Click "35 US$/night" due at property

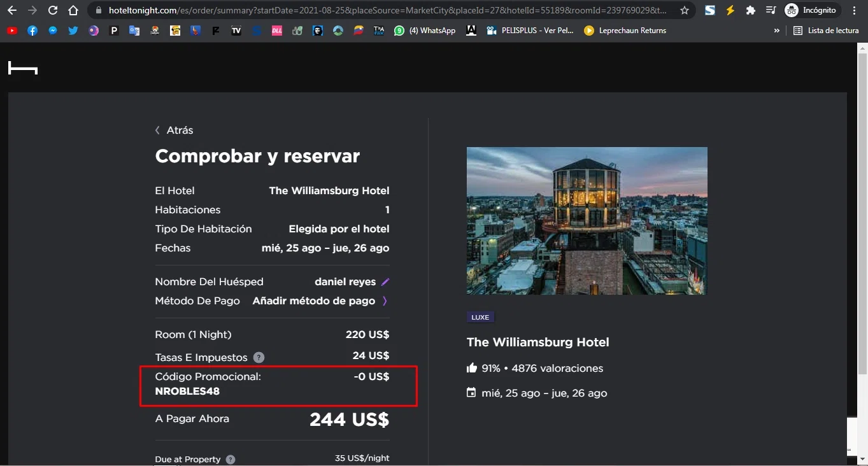point(362,458)
